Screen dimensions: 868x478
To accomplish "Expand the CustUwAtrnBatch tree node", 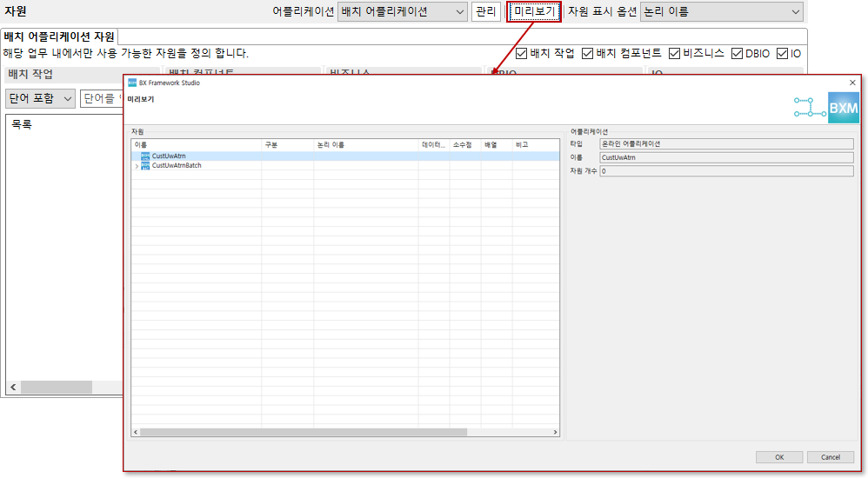I will pyautogui.click(x=136, y=165).
